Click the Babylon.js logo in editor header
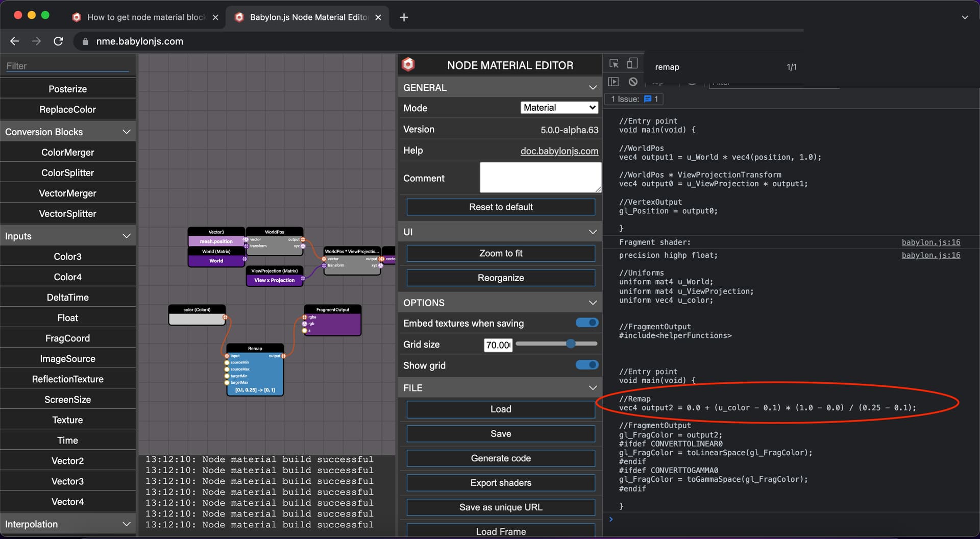This screenshot has height=539, width=980. tap(408, 65)
